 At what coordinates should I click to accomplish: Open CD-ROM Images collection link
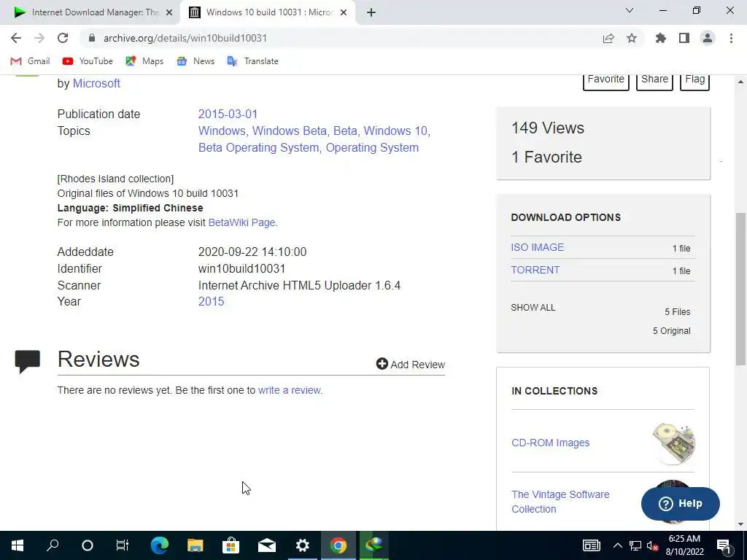550,443
